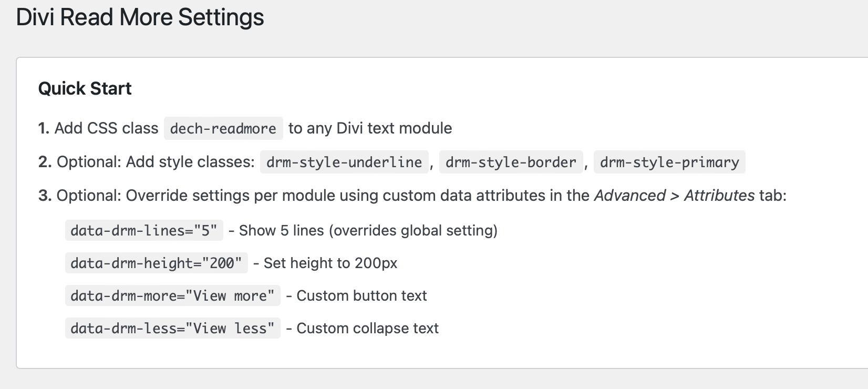This screenshot has height=389, width=868.
Task: Click the data-drm-more="View more" attribute code
Action: pyautogui.click(x=172, y=295)
